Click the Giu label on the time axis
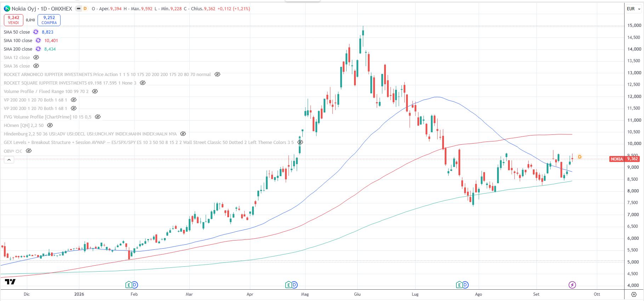The height and width of the screenshot is (301, 644). click(x=357, y=294)
